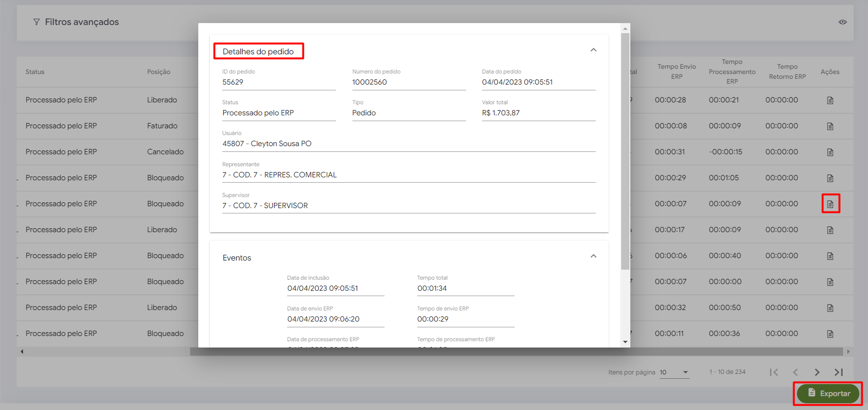The image size is (868, 410).
Task: Collapse the Eventos section
Action: [593, 256]
